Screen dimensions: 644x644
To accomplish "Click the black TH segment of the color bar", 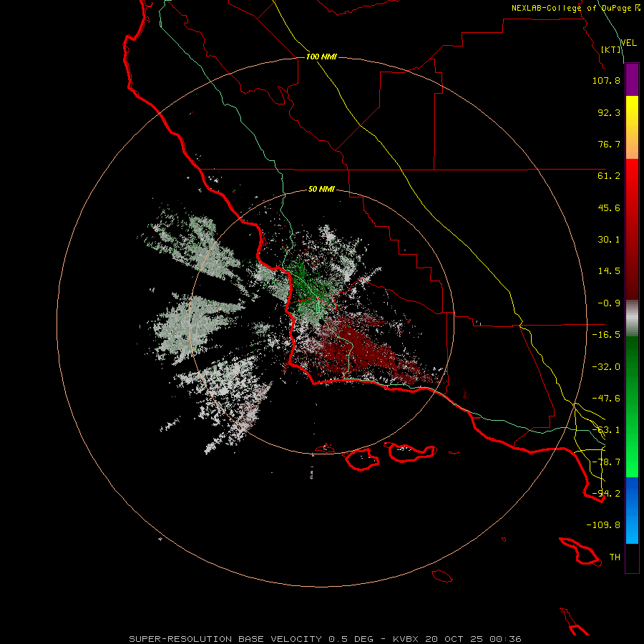I will (x=632, y=558).
